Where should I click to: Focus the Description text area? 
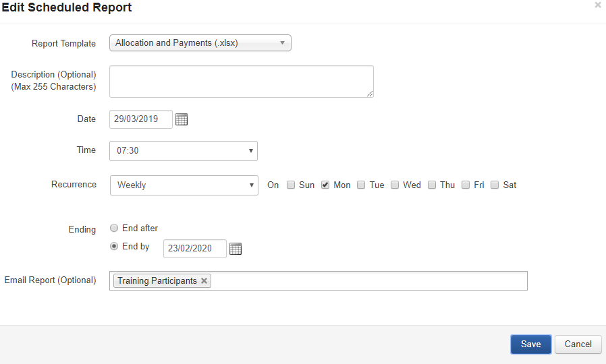[241, 82]
